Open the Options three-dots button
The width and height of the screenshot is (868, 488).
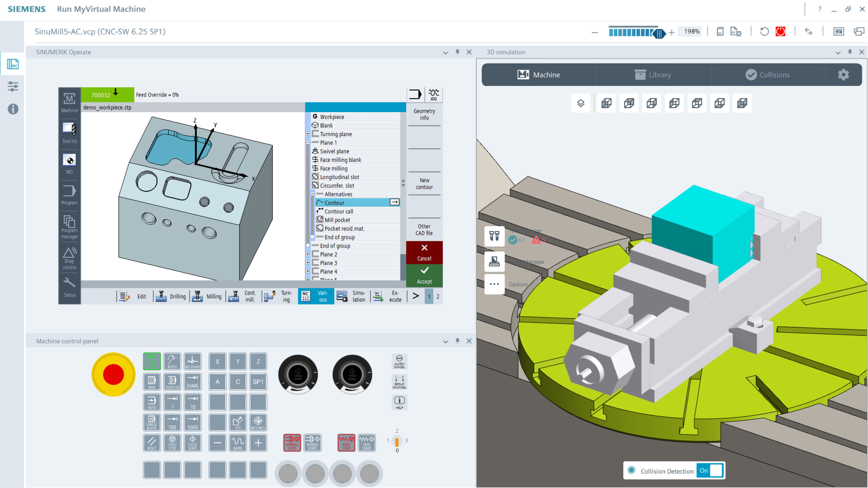494,284
